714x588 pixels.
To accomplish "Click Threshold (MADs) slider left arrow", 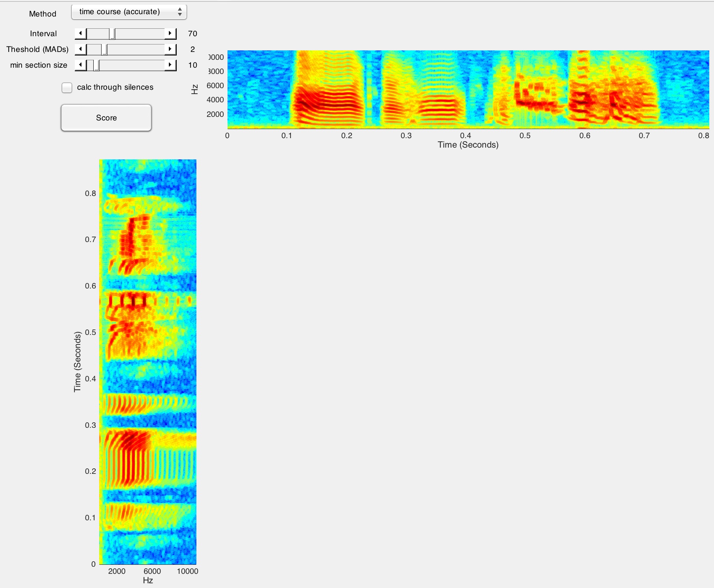I will coord(81,49).
